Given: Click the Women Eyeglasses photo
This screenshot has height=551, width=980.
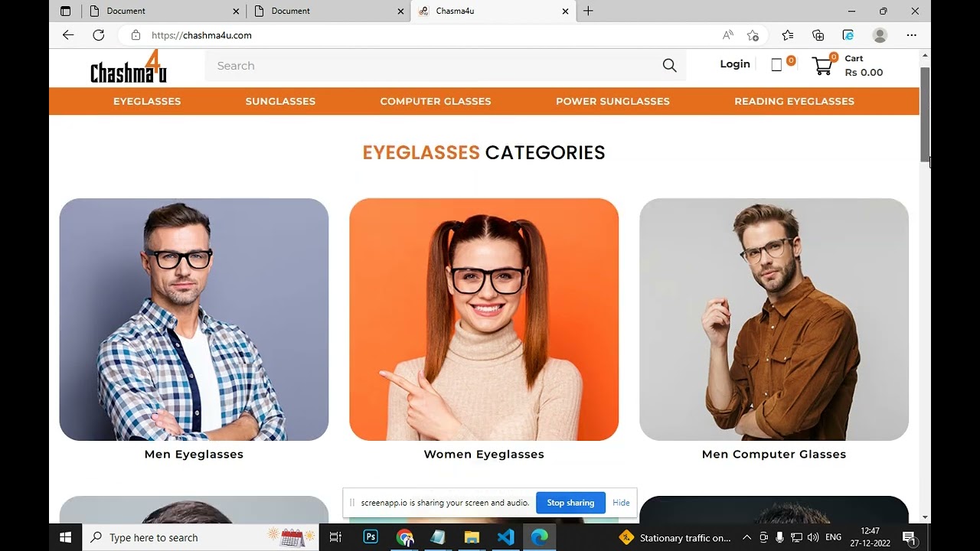Looking at the screenshot, I should (484, 319).
